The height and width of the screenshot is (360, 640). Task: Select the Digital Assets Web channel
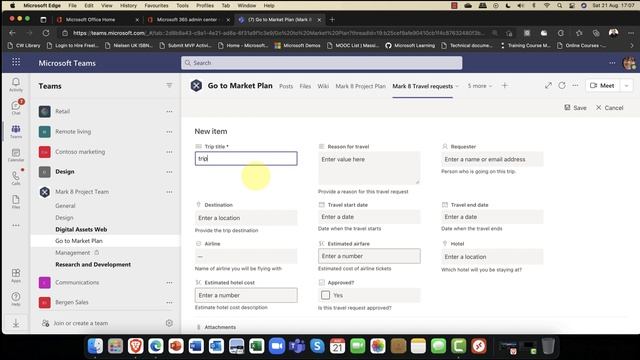coord(81,229)
